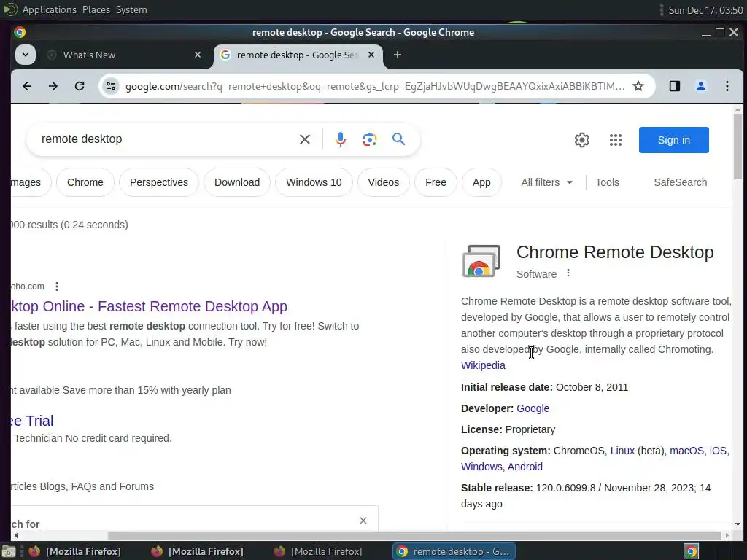Select the Windows 10 filter chip
Viewport: 747px width, 560px height.
coord(314,182)
